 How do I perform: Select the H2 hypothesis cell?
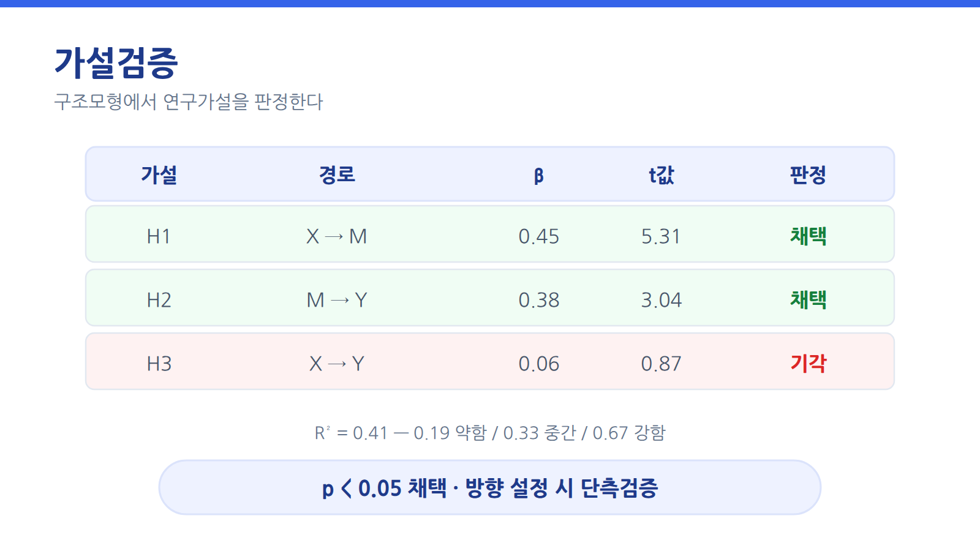coord(159,300)
